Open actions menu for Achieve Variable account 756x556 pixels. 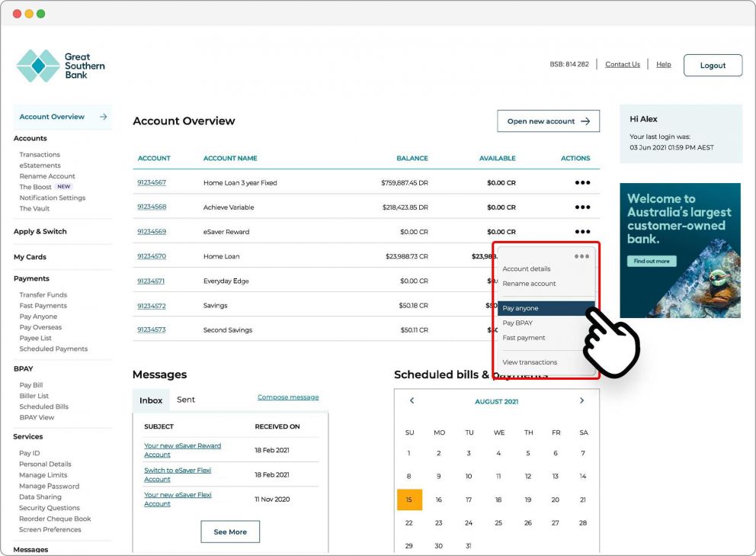pos(582,207)
